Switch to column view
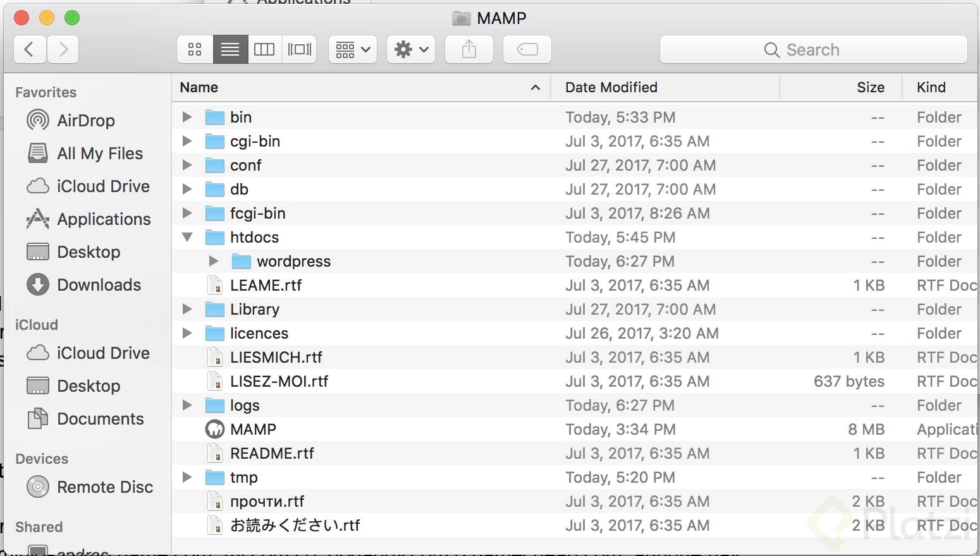980x556 pixels. coord(264,49)
